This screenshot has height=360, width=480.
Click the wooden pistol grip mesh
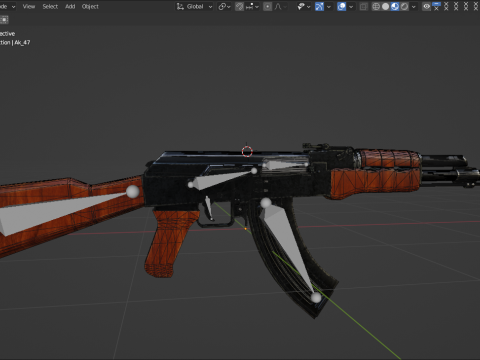pos(170,243)
